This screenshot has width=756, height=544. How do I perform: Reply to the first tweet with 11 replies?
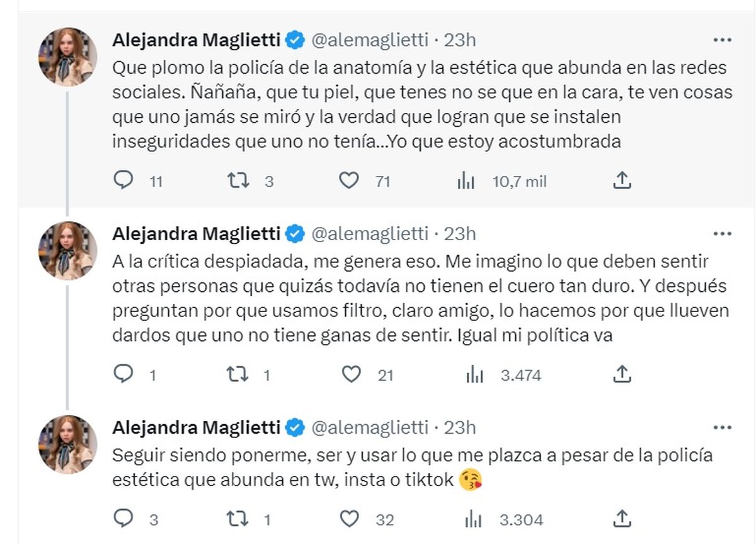[x=123, y=182]
